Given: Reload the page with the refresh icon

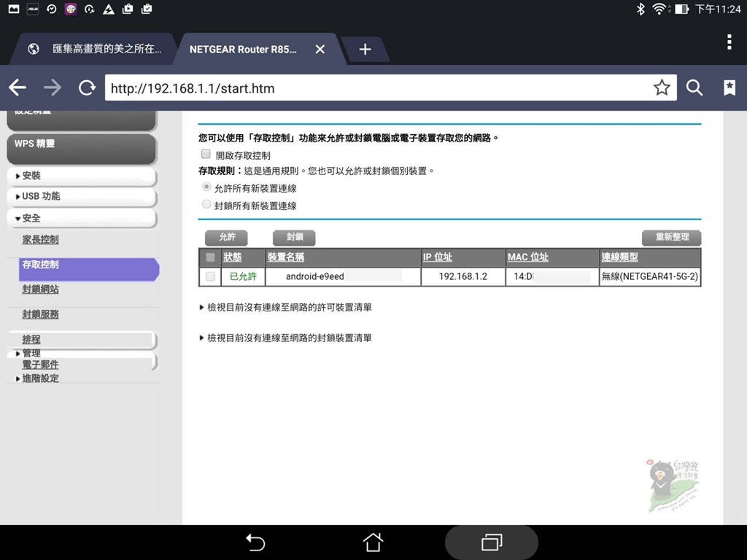Looking at the screenshot, I should 87,87.
